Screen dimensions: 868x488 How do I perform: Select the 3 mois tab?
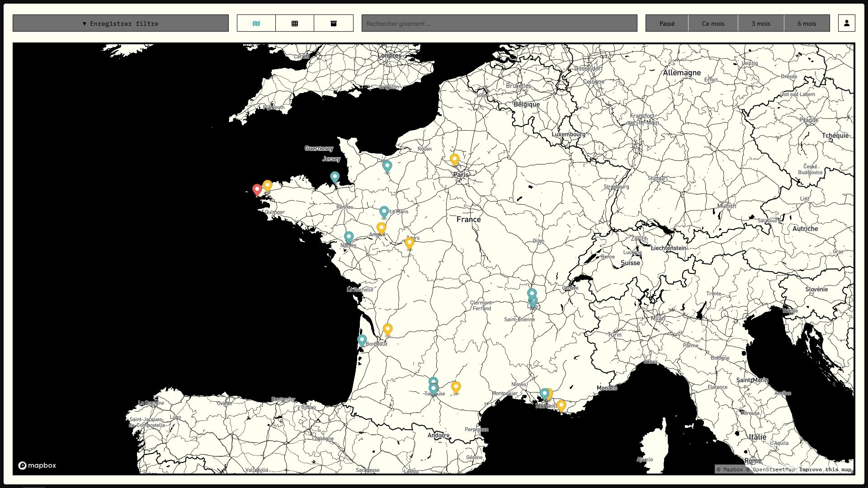(x=760, y=23)
